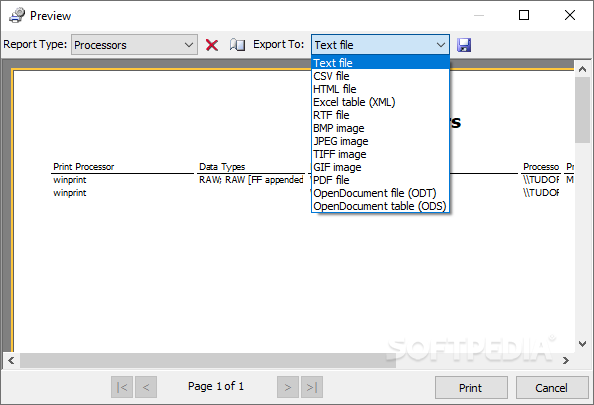Go to last page button
Viewport: 594px width, 405px height.
click(312, 387)
